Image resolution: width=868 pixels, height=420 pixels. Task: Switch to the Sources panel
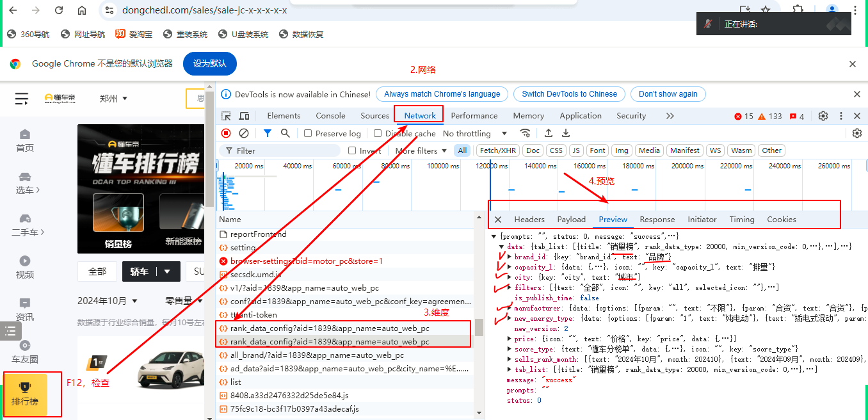click(375, 116)
